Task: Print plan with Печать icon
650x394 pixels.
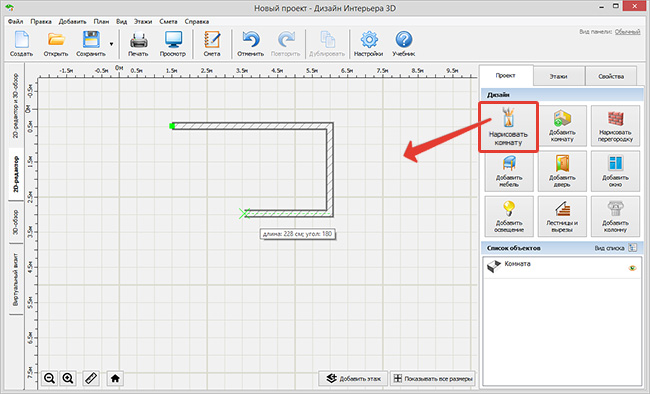Action: coord(138,43)
